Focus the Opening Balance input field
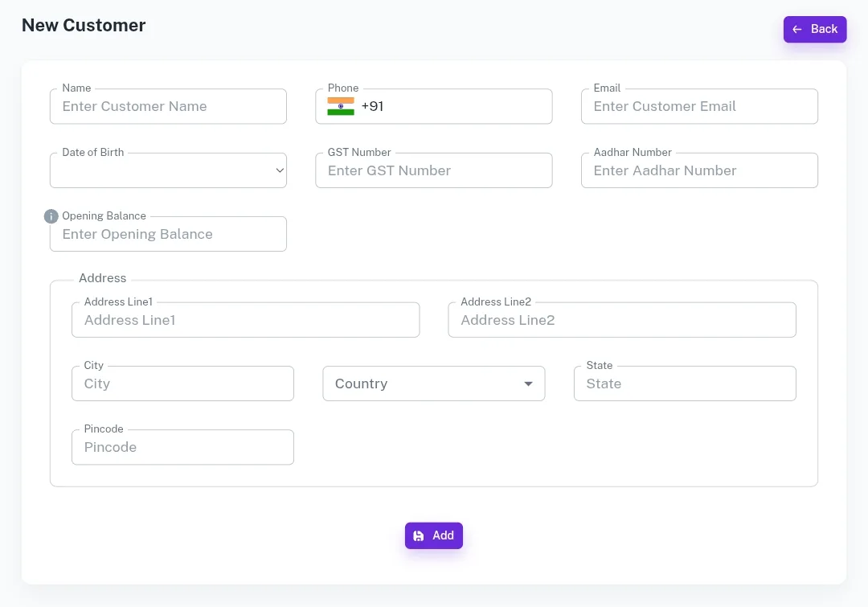This screenshot has height=607, width=868. [168, 234]
